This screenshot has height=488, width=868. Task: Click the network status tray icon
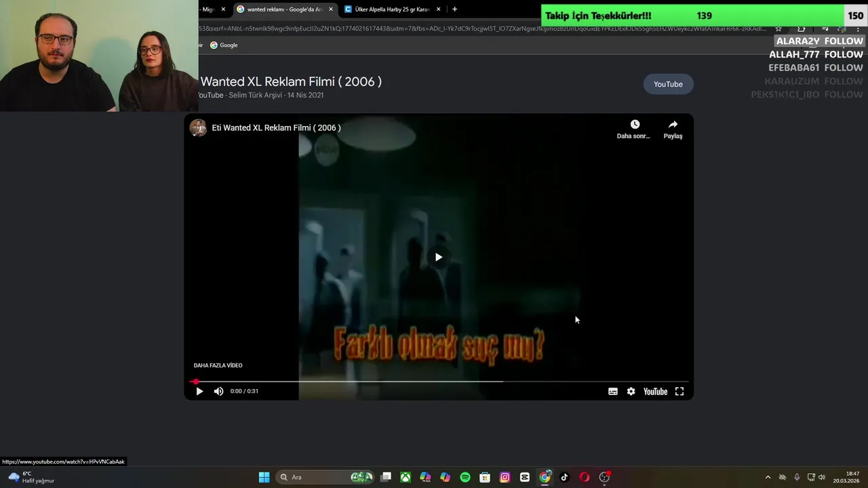pyautogui.click(x=811, y=477)
